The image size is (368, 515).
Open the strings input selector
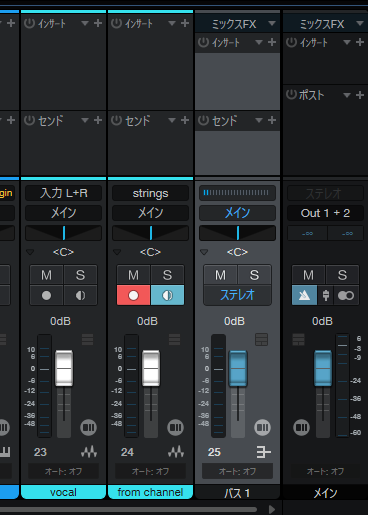point(150,193)
